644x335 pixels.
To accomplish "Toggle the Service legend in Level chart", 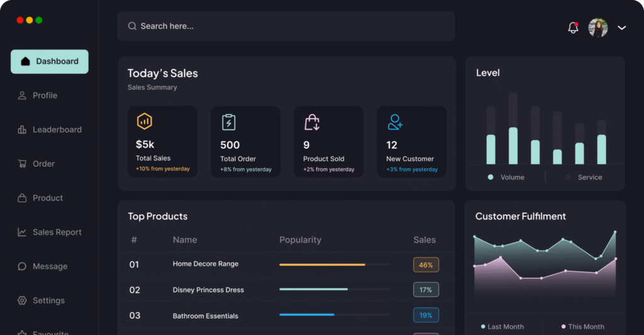I will coord(584,177).
